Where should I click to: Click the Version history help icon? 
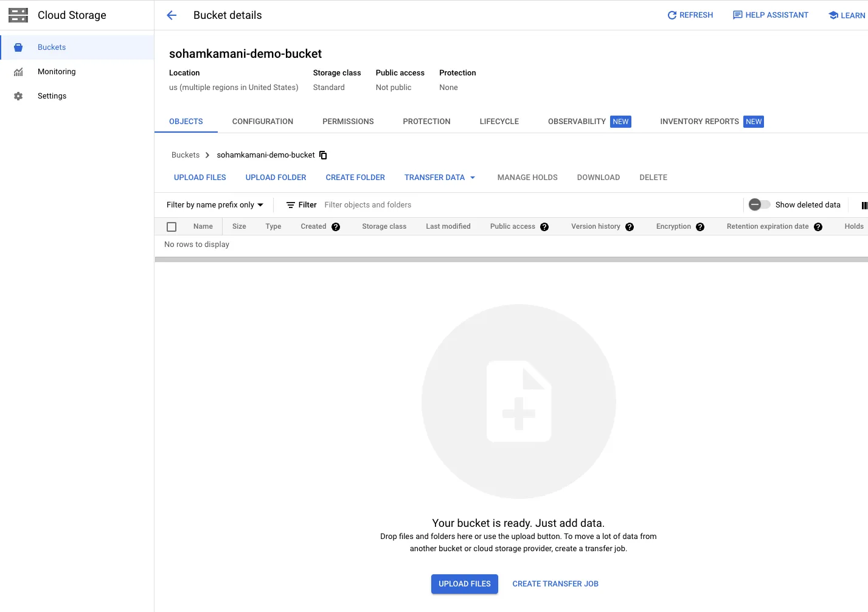(630, 227)
